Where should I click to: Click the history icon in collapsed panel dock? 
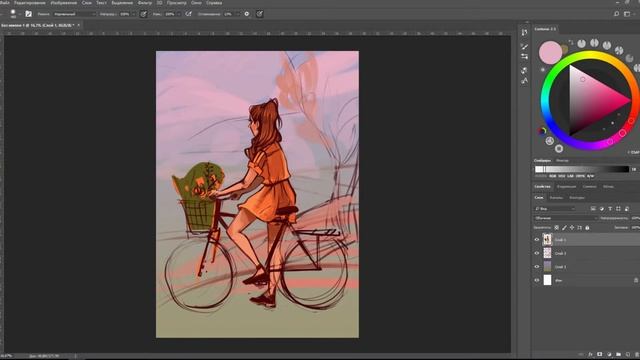(x=524, y=32)
